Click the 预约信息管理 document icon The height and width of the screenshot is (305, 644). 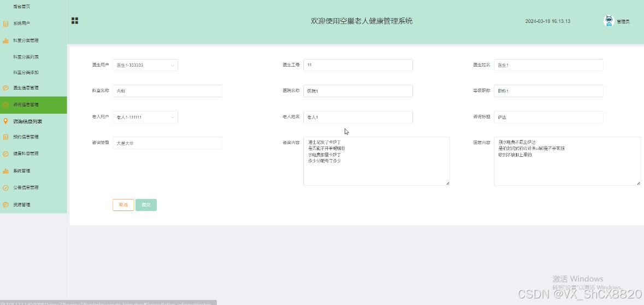coord(5,137)
